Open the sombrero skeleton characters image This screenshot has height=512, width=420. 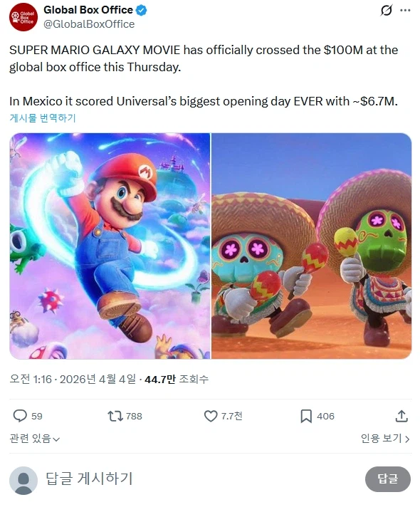(x=311, y=246)
